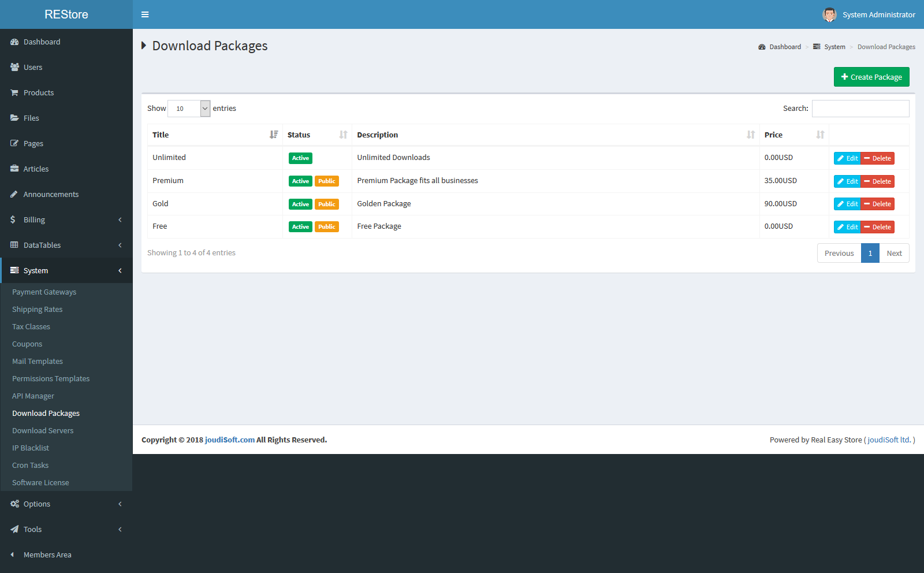Delete the Premium package
Viewport: 924px width, 573px height.
click(x=877, y=181)
